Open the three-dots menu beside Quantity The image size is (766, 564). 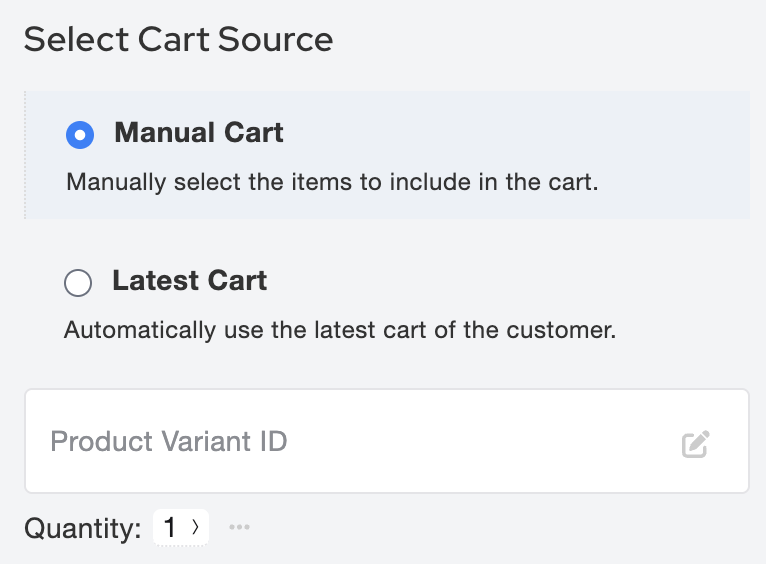[239, 527]
